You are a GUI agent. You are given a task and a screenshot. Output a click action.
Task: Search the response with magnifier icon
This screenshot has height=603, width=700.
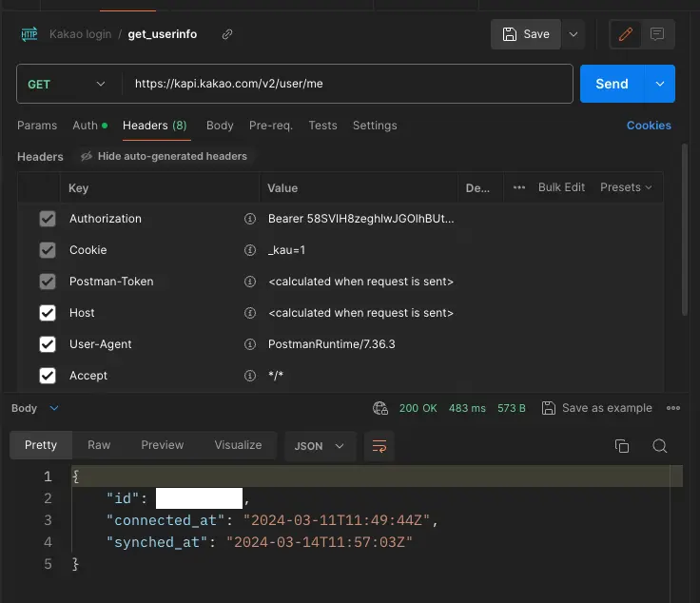click(660, 446)
